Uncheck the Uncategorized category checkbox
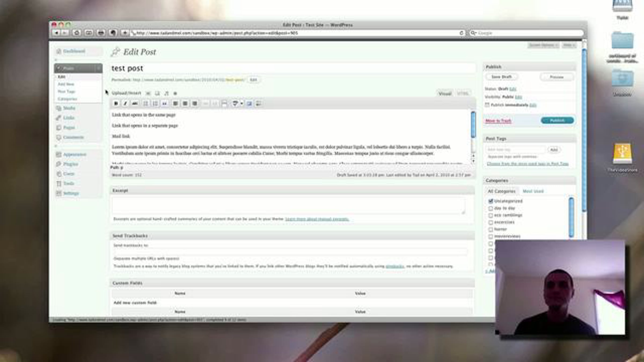Viewport: 644px width, 362px height. [491, 201]
